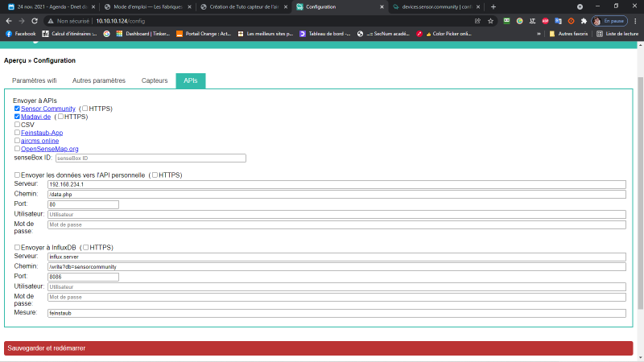Image resolution: width=644 pixels, height=362 pixels.
Task: Open the OpenSenseMap.org link
Action: pyautogui.click(x=50, y=149)
